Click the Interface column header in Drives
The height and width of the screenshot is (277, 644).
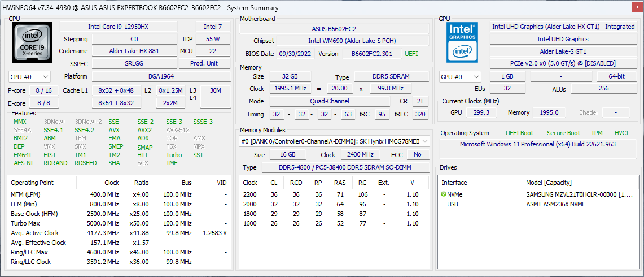[x=480, y=183]
